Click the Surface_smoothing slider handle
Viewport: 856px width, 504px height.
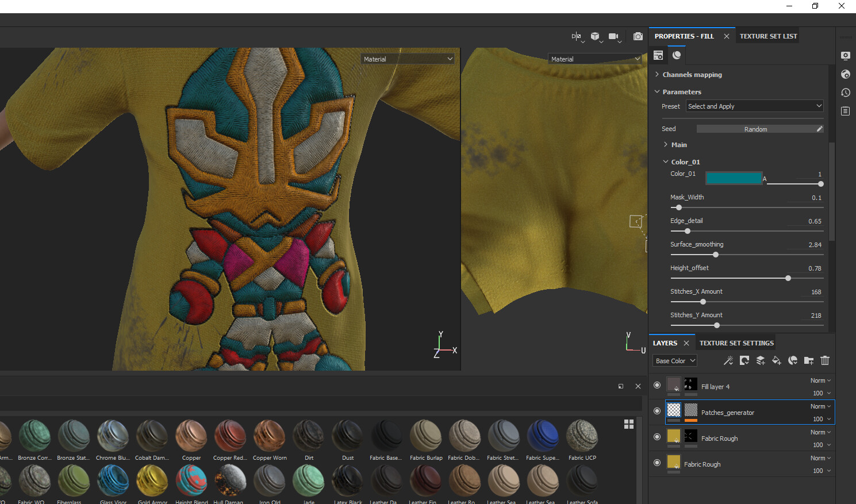click(716, 255)
